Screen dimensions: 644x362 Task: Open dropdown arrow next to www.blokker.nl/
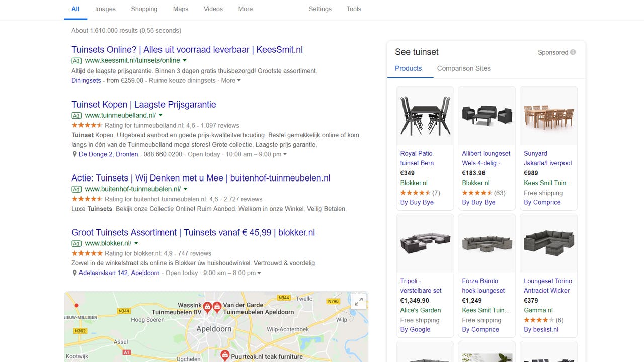(136, 244)
